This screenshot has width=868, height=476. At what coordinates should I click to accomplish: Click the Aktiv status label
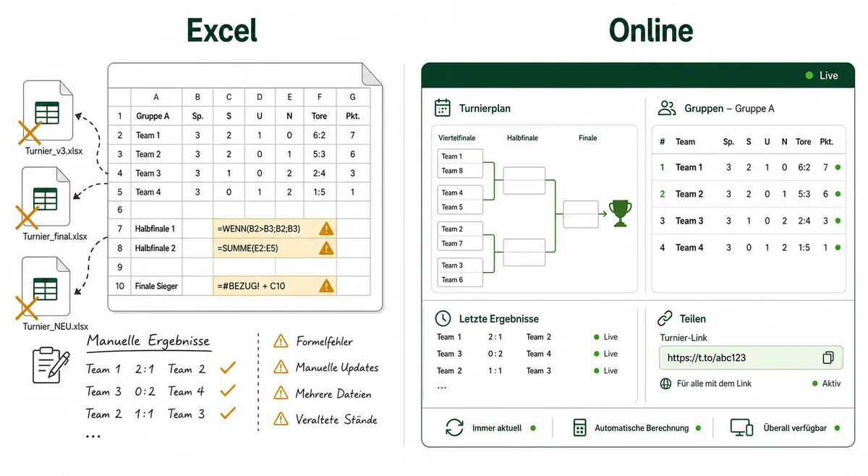pos(832,383)
